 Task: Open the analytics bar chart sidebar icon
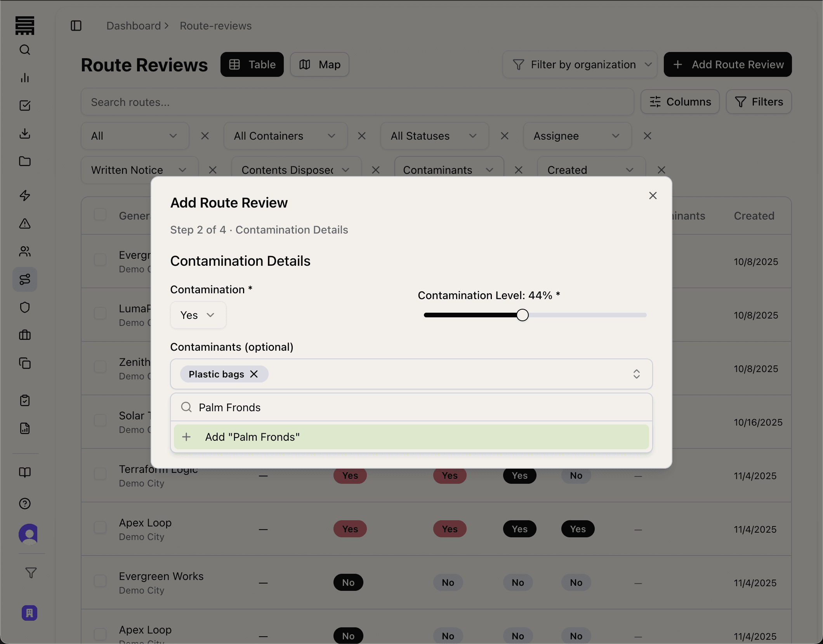(25, 78)
